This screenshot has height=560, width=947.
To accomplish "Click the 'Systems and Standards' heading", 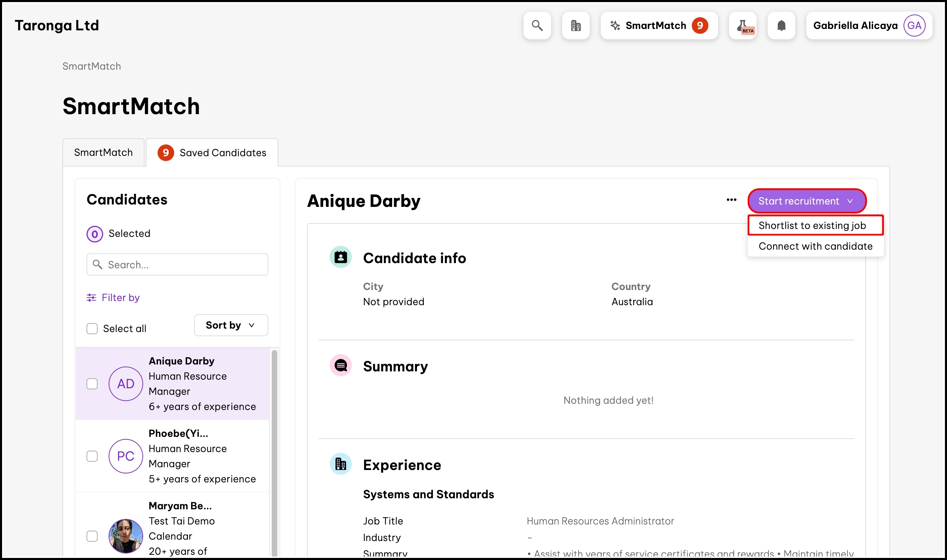I will pos(428,494).
